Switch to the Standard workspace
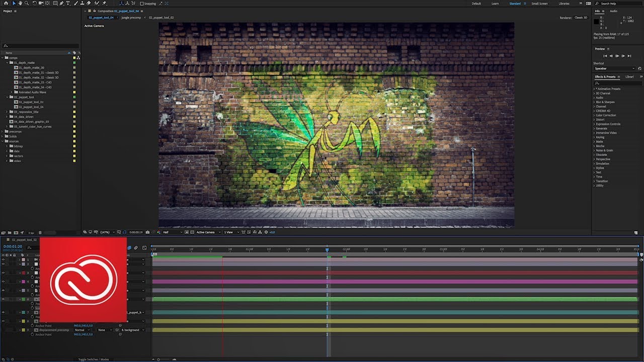Viewport: 644px width, 362px height. [515, 4]
